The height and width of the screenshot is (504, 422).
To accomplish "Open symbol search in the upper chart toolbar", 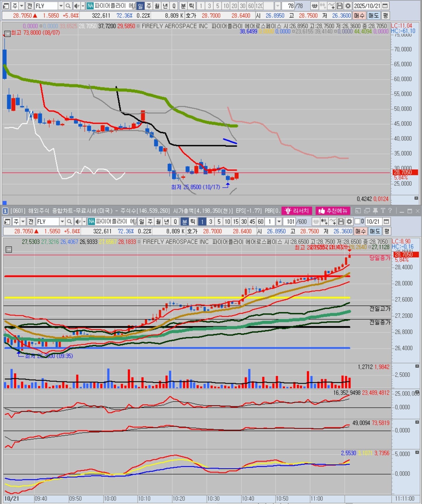I will (68, 6).
